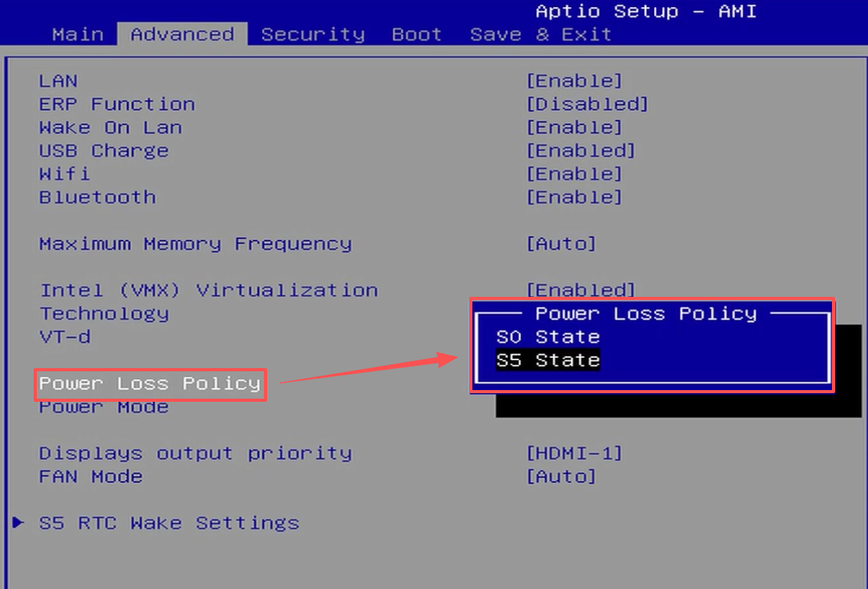Toggle Wake On Lan Enable value

pos(573,128)
